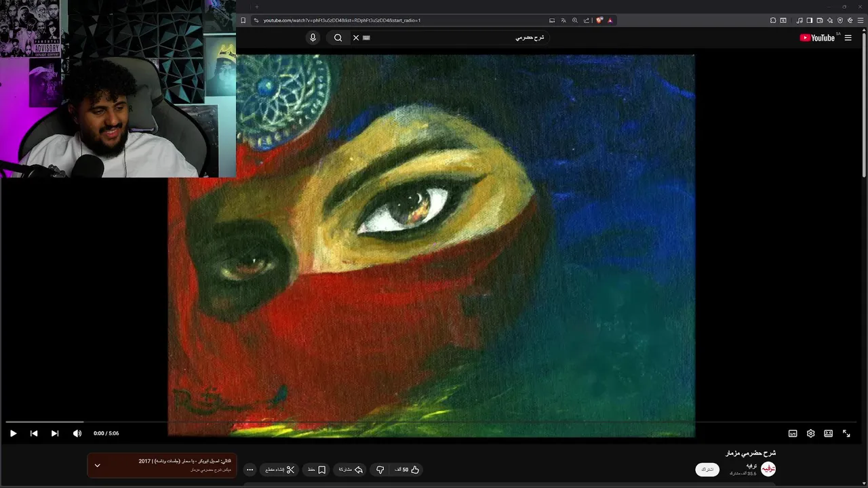Clear the search query with X

coord(356,38)
